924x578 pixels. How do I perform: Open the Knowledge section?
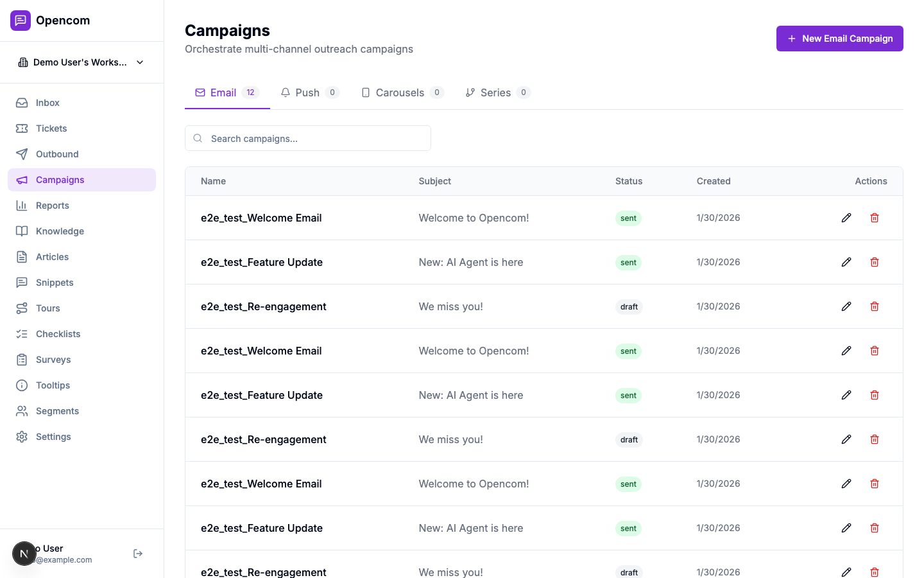[59, 231]
